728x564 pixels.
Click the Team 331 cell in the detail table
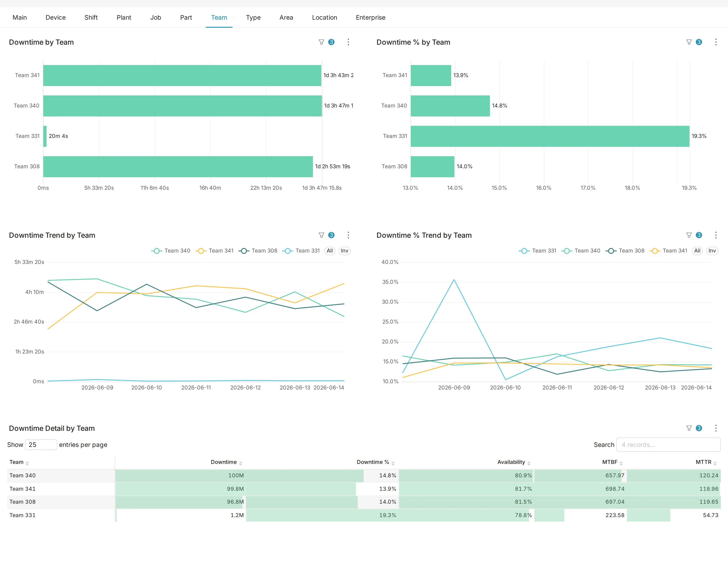click(61, 515)
